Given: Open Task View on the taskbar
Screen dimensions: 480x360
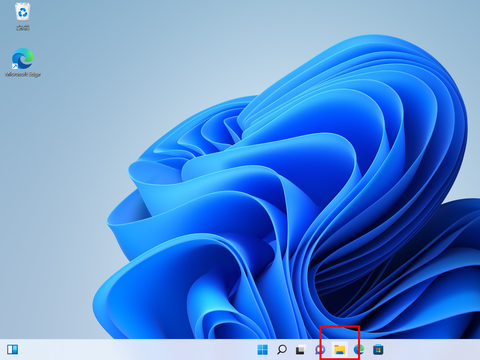Looking at the screenshot, I should [x=301, y=350].
